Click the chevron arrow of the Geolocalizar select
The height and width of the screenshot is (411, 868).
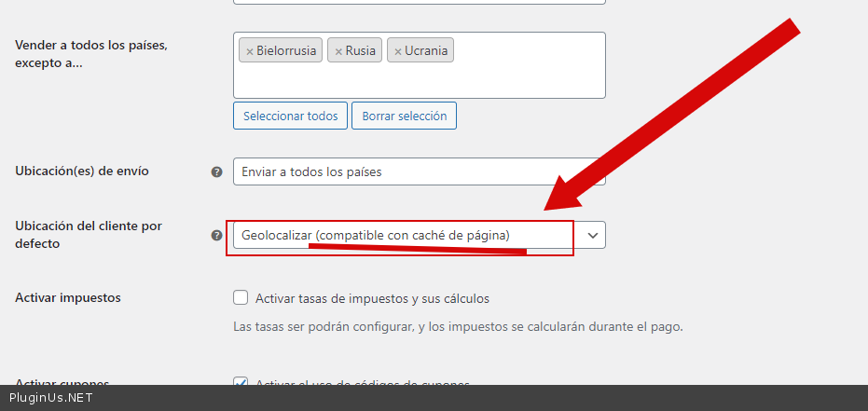point(593,236)
